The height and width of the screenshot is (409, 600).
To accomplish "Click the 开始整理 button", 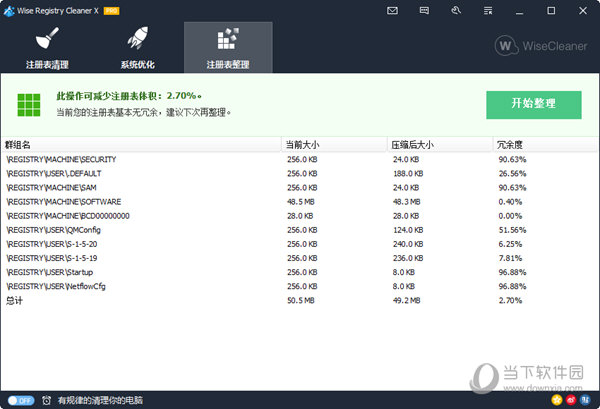I will 533,105.
